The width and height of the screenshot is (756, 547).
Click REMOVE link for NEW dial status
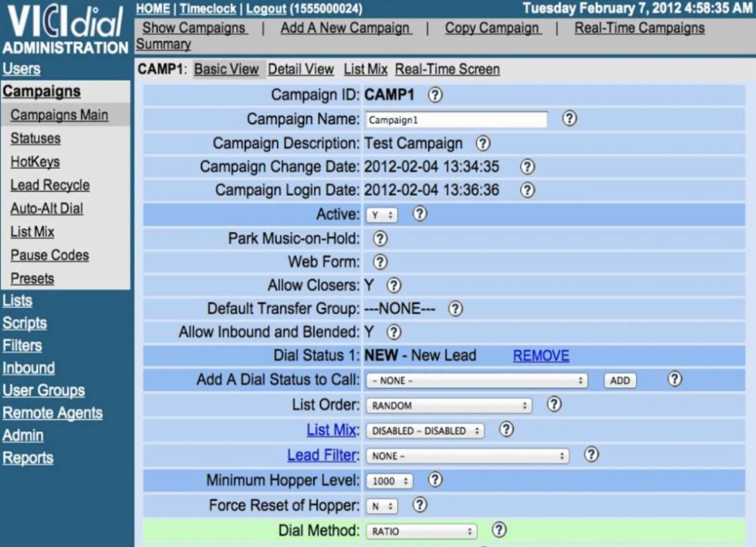coord(541,356)
